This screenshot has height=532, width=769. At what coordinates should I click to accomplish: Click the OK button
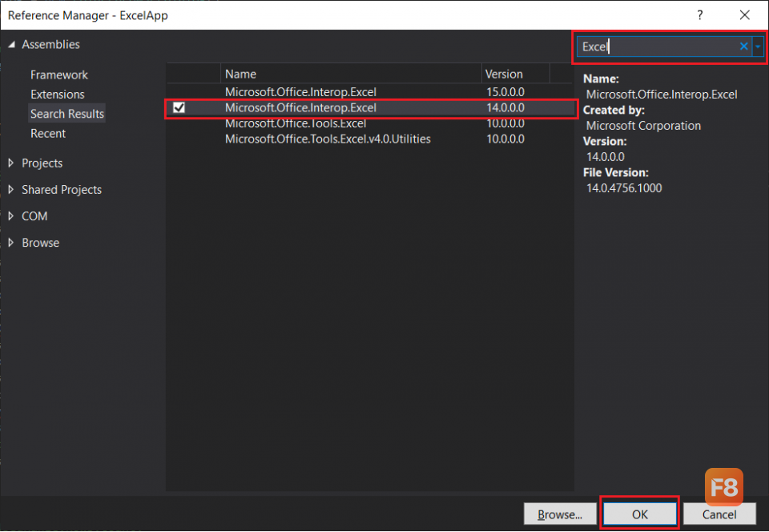point(639,514)
